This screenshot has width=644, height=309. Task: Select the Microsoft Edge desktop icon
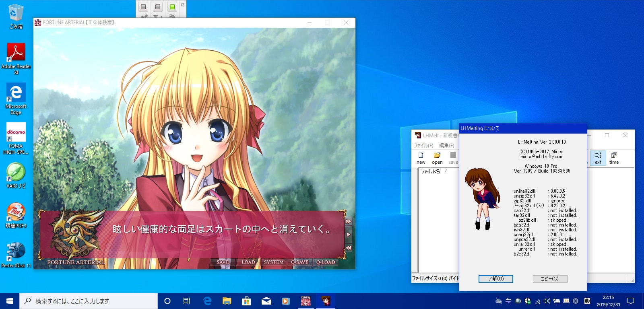pos(16,99)
